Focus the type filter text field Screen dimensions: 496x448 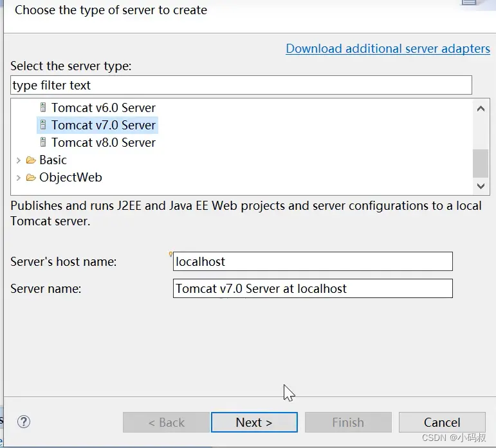pos(241,85)
